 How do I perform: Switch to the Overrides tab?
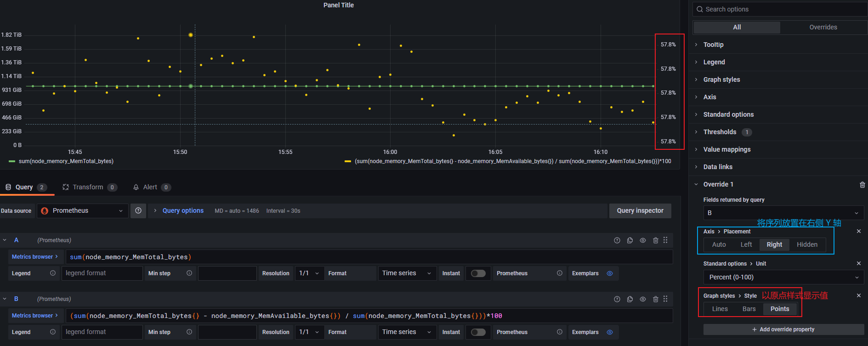click(x=823, y=27)
